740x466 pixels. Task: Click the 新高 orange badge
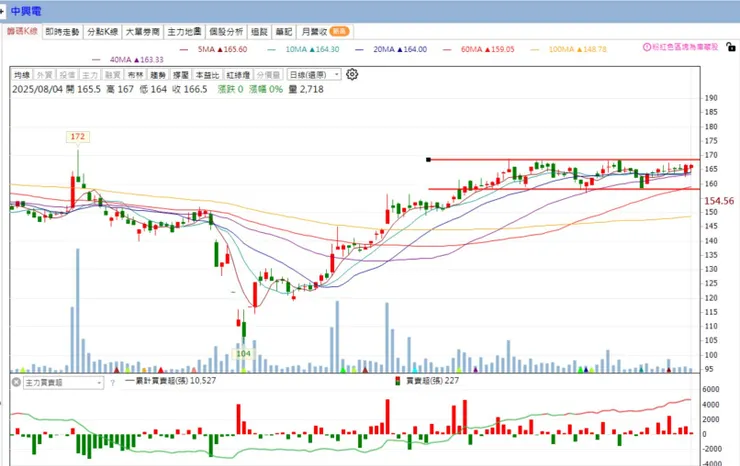(339, 32)
